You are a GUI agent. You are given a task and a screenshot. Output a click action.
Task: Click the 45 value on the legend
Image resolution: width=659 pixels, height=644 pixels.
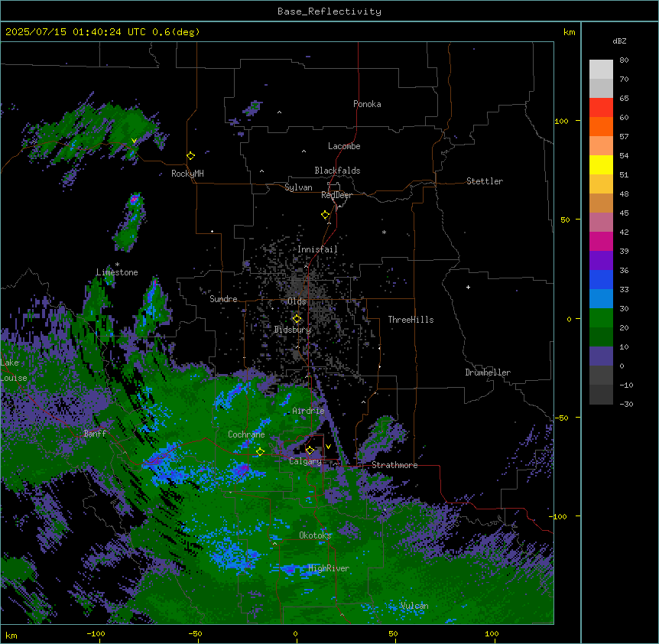(624, 213)
